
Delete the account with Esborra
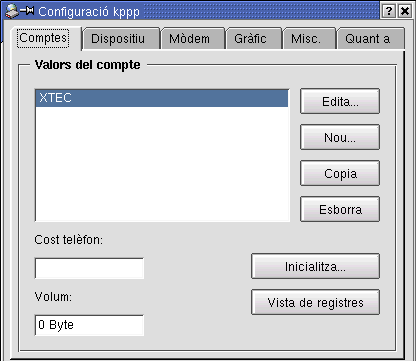pos(340,209)
